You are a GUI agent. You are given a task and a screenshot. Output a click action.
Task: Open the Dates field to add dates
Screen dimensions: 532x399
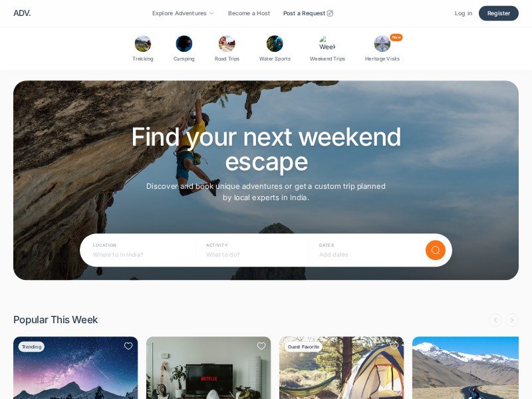tap(365, 250)
